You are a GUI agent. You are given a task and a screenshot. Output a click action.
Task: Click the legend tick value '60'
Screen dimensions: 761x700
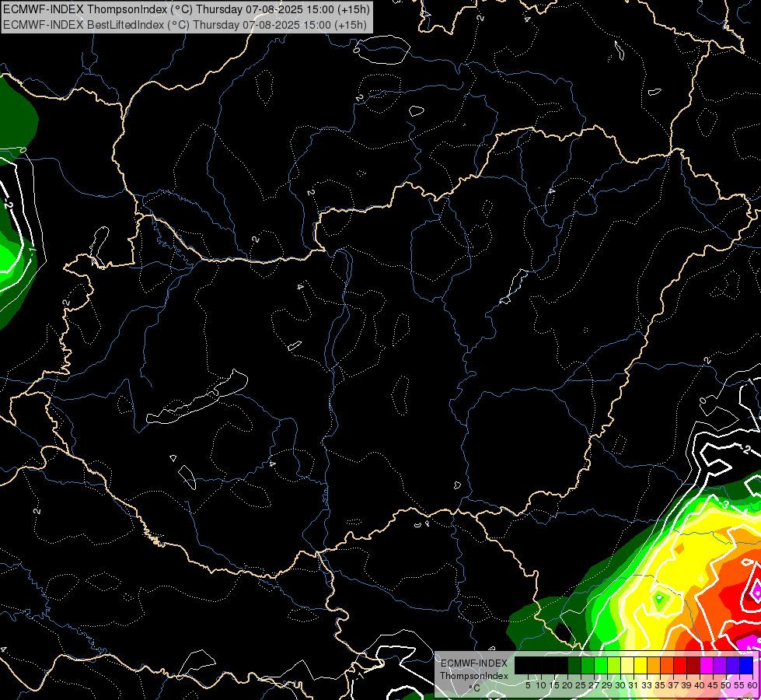tap(752, 685)
